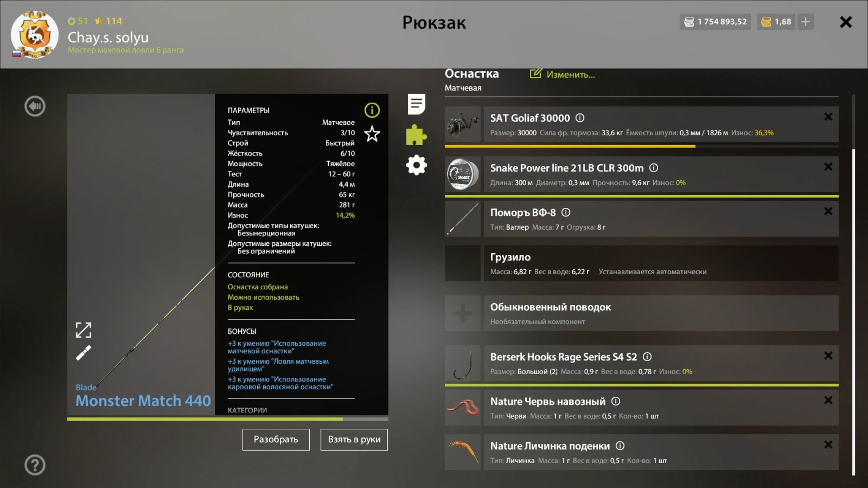
Task: Click Snake line spool thumbnail
Action: point(462,174)
